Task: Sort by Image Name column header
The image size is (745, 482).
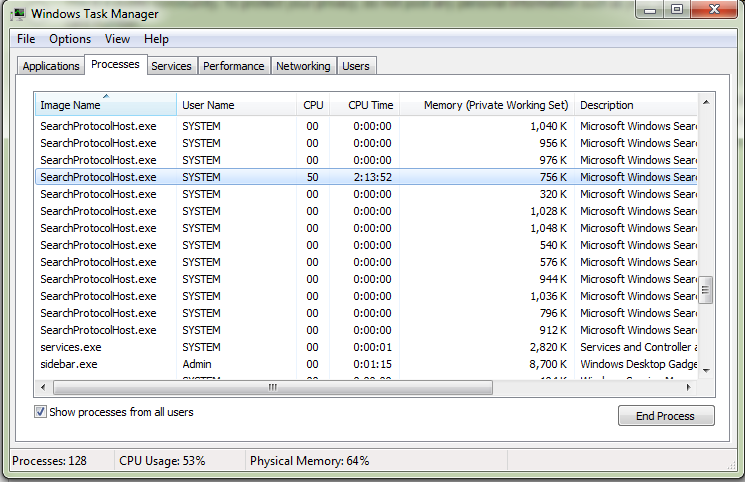Action: point(105,105)
